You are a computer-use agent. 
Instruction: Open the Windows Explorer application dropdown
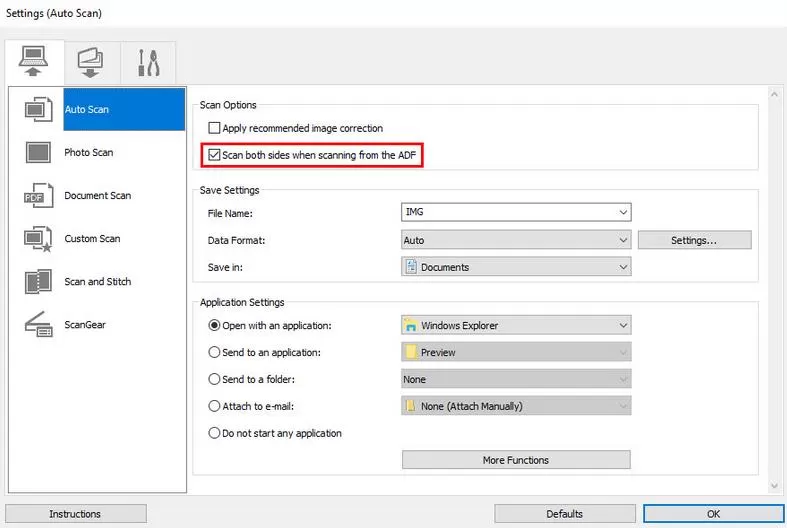(x=623, y=325)
